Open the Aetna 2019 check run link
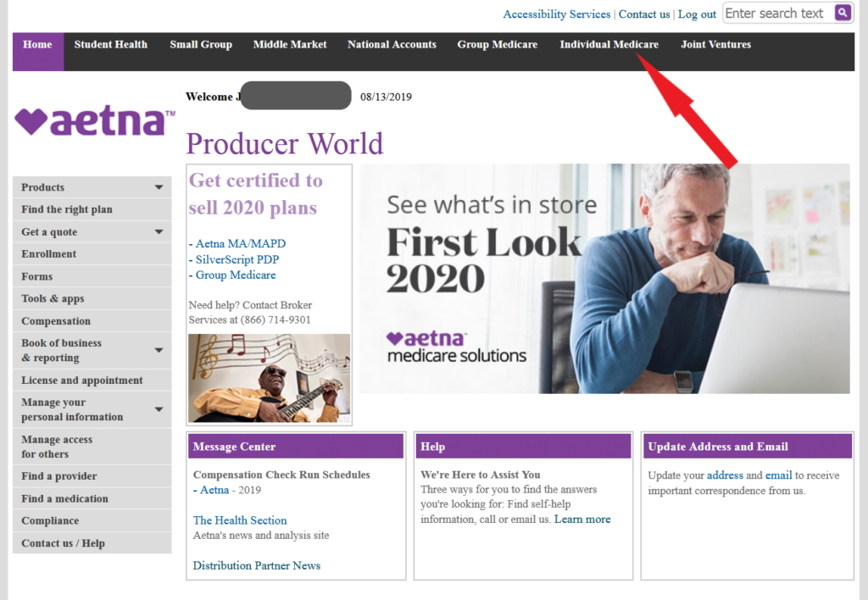The image size is (868, 600). pos(214,490)
